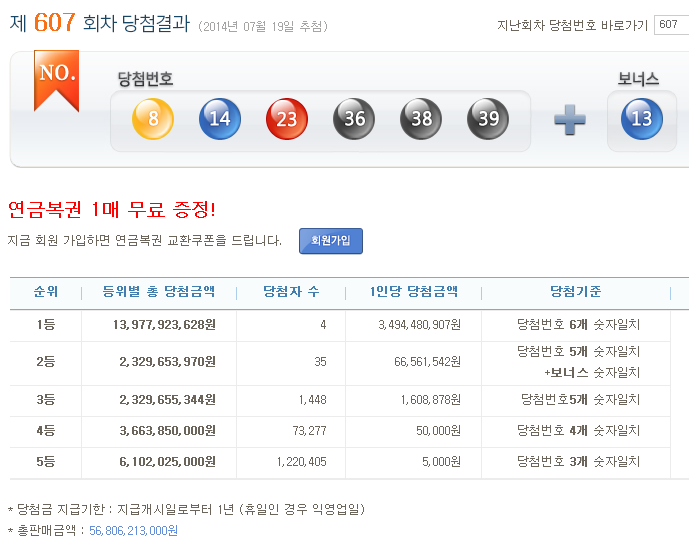Image resolution: width=689 pixels, height=551 pixels.
Task: Click the 당첨번호 3개 숫자일치 criteria
Action: coord(578,462)
